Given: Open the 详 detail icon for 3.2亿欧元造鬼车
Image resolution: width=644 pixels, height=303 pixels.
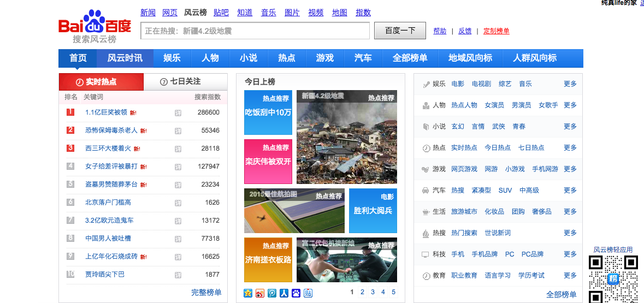Looking at the screenshot, I should coord(178,221).
